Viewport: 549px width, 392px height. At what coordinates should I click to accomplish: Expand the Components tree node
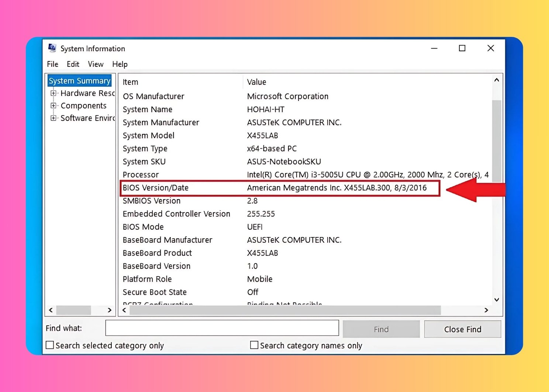pos(53,106)
